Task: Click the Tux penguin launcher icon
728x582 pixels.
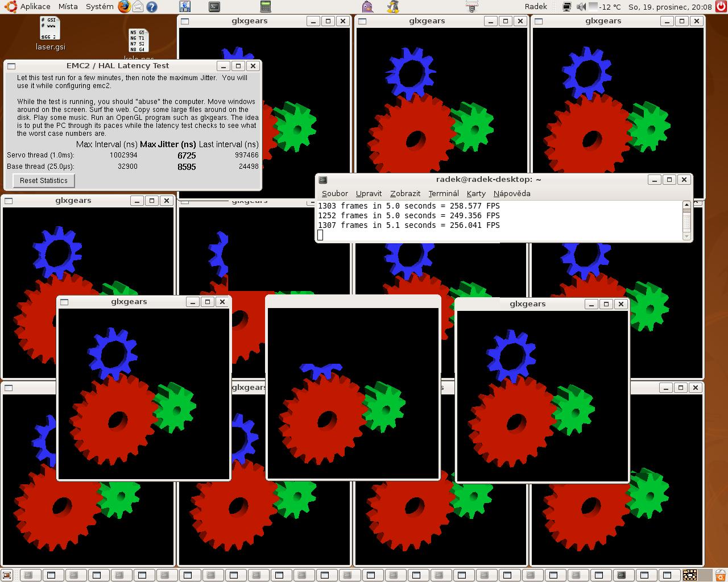Action: [392, 7]
